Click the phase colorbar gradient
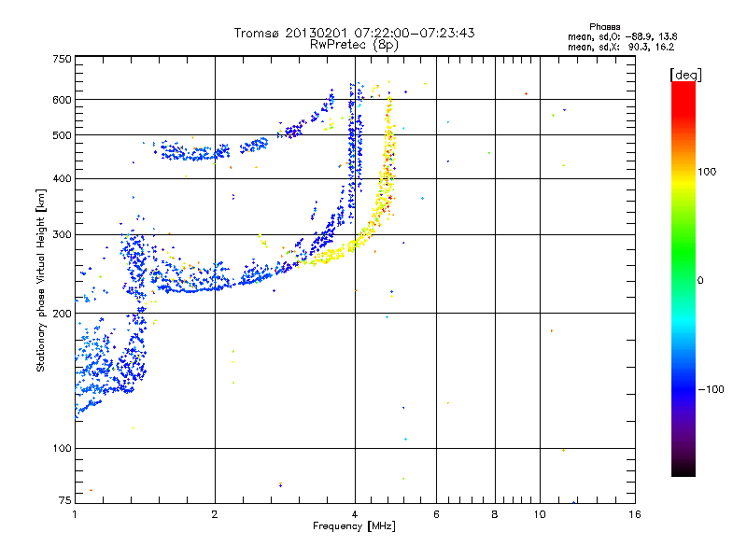747x560 pixels. (684, 278)
